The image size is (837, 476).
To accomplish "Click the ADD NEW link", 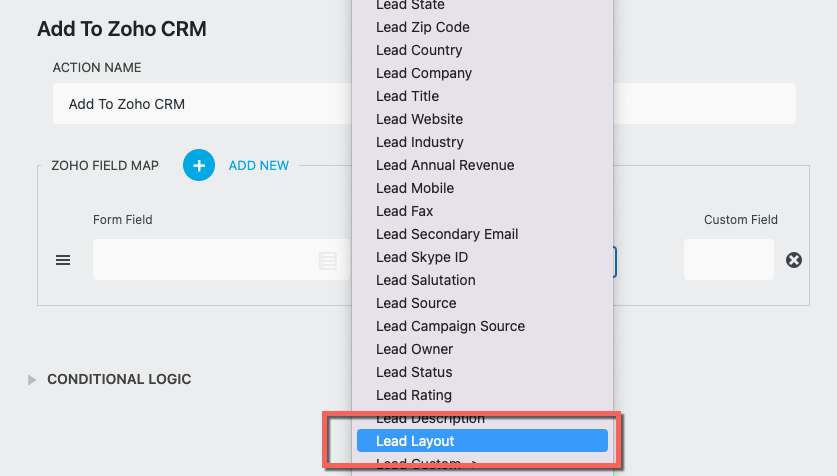I will [258, 165].
